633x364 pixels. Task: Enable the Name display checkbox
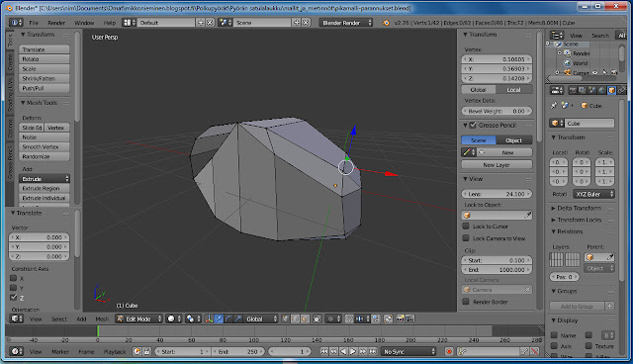[x=554, y=335]
